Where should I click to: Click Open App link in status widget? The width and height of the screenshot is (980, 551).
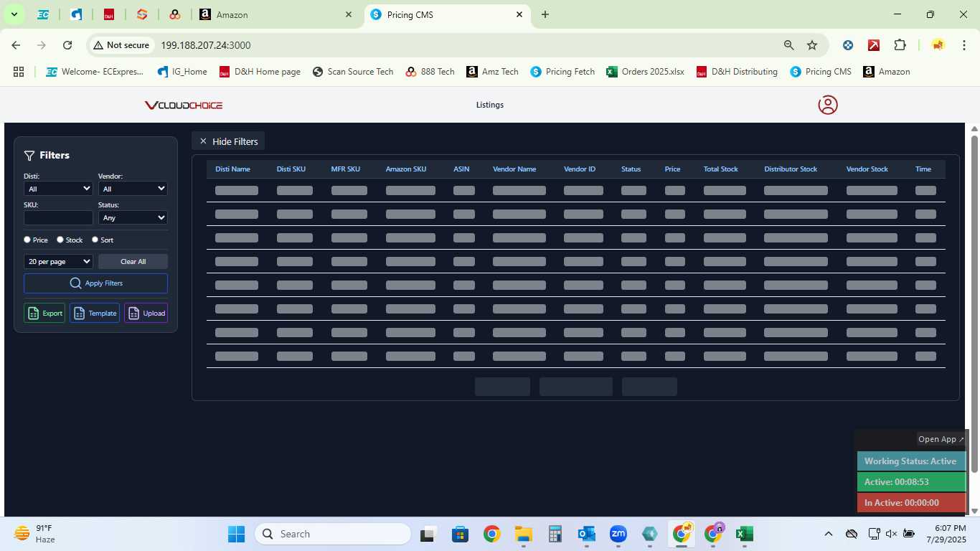(941, 439)
